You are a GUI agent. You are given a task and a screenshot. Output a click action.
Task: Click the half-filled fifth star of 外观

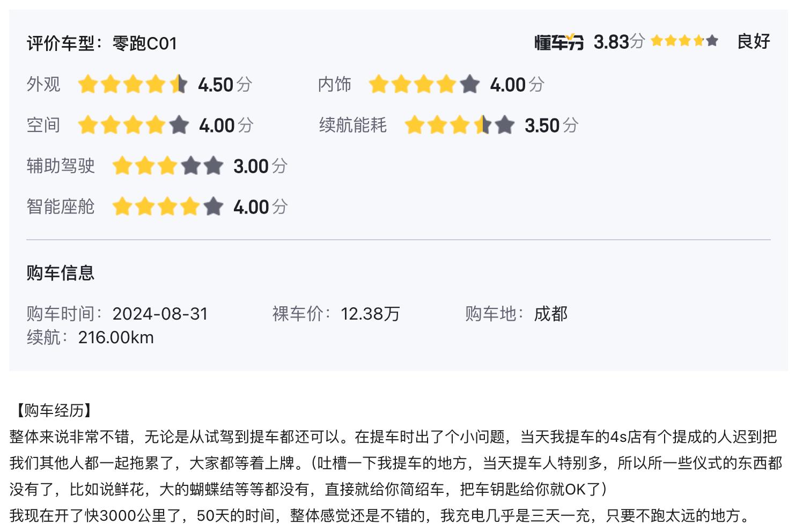178,84
